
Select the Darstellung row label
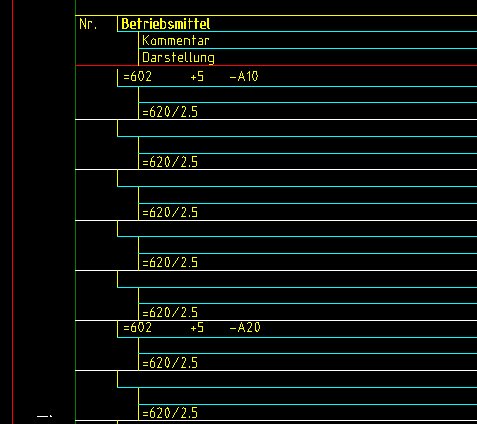(178, 58)
